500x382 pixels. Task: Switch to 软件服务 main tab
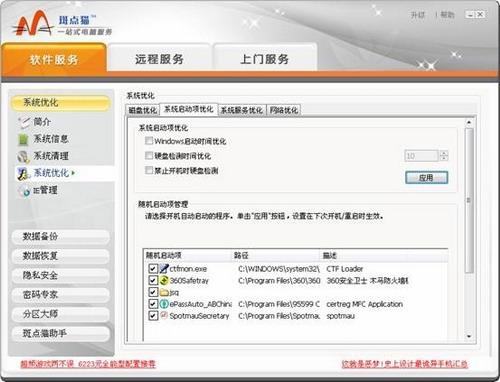(x=54, y=59)
